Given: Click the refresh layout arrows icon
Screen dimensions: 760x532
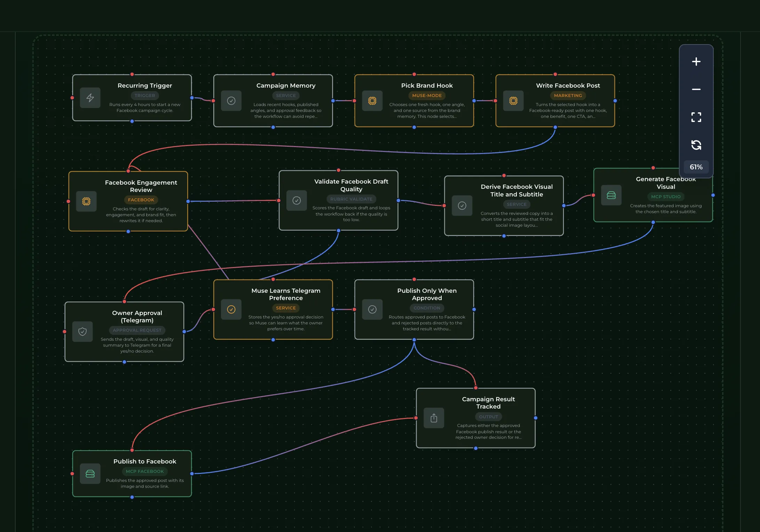Looking at the screenshot, I should tap(696, 145).
